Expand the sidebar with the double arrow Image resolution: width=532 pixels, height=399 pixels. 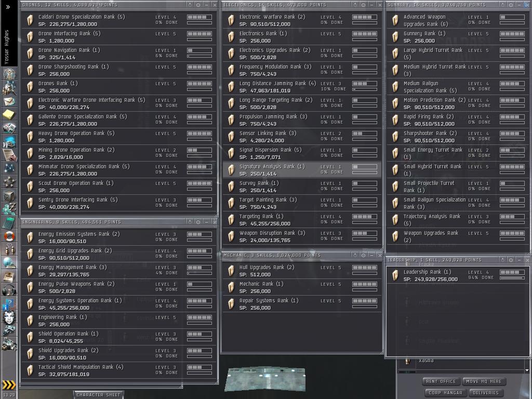click(8, 7)
